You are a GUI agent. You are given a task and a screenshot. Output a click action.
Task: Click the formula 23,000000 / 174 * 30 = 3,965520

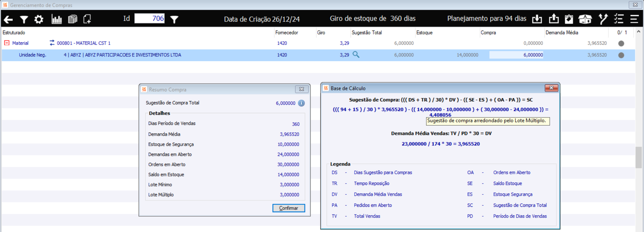(x=441, y=144)
